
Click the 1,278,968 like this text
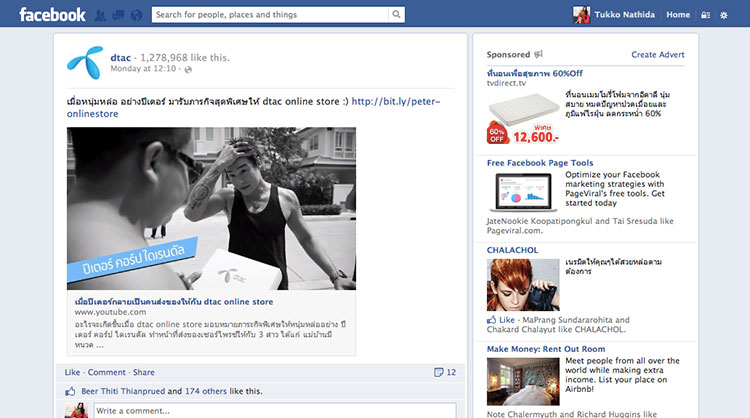(x=185, y=58)
